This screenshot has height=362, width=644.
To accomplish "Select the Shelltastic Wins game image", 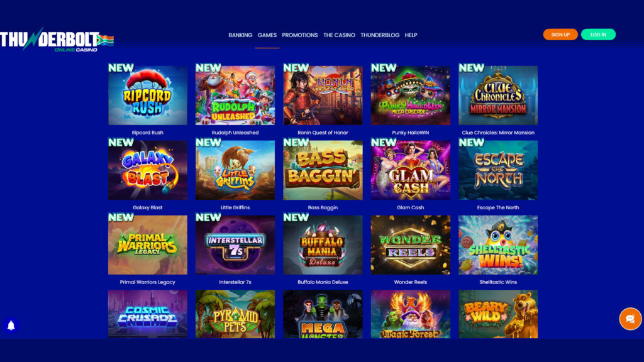I will (498, 244).
